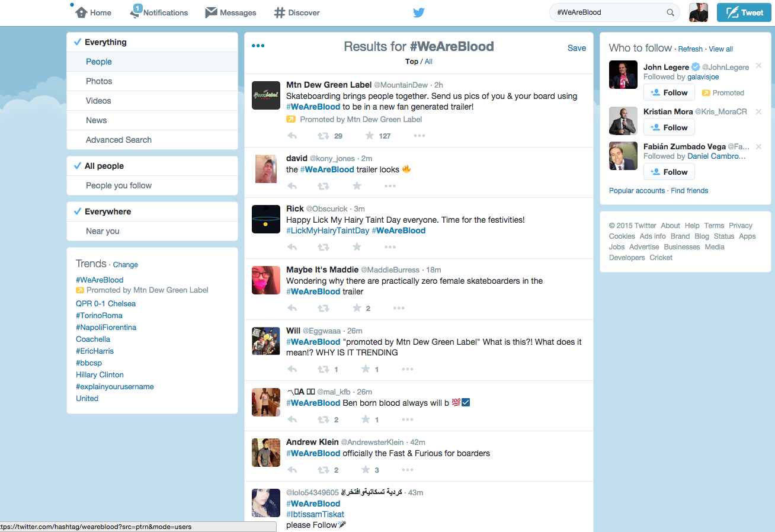Reply to Mtn Dew Green Label tweet
Viewport: 775px width, 532px height.
292,136
